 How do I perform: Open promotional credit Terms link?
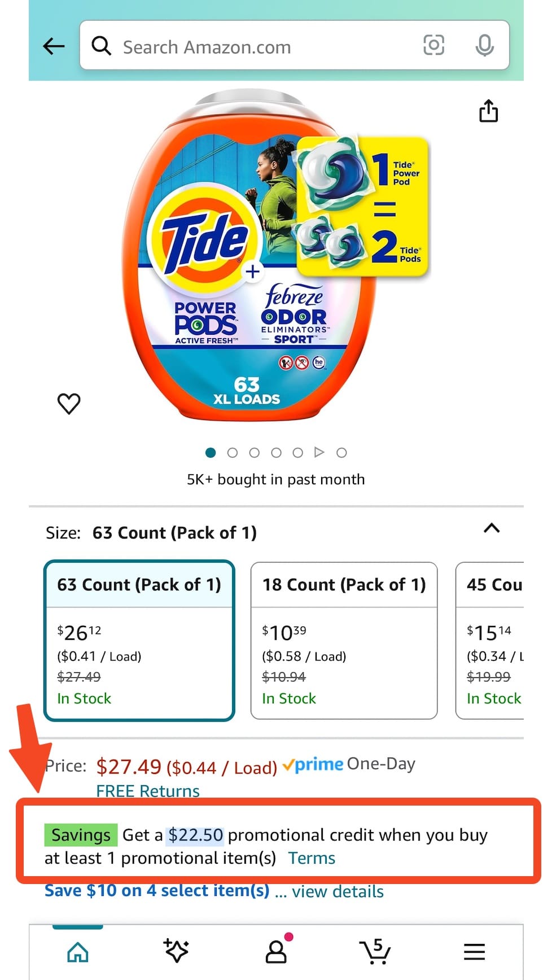(311, 858)
